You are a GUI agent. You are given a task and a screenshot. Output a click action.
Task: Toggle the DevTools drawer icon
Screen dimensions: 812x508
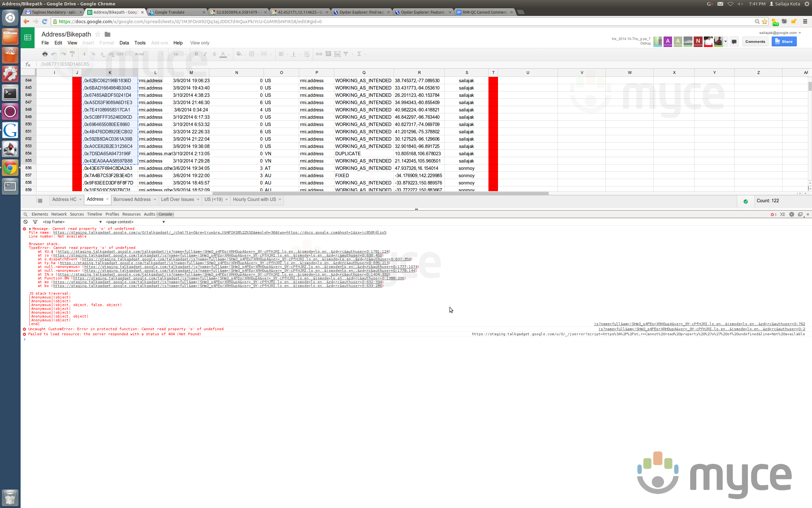[x=783, y=214]
